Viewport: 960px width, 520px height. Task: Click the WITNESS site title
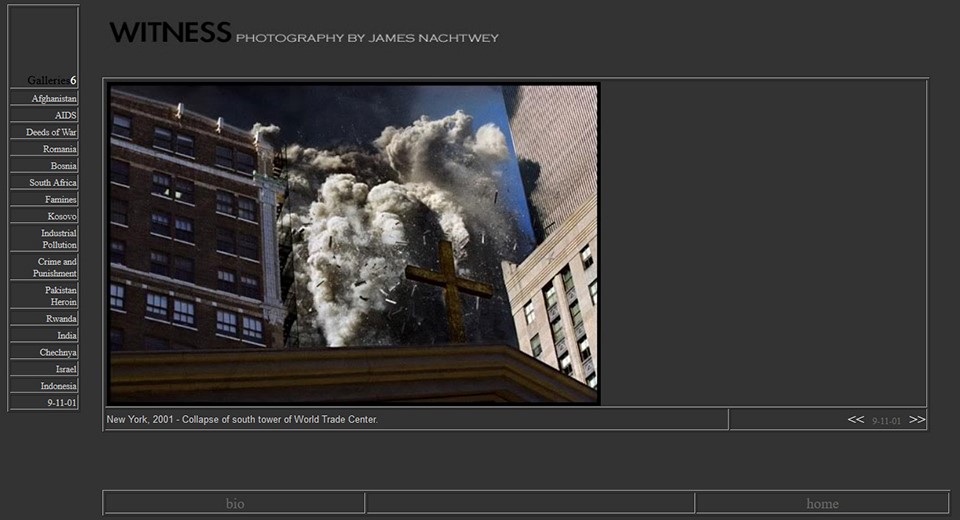coord(170,32)
